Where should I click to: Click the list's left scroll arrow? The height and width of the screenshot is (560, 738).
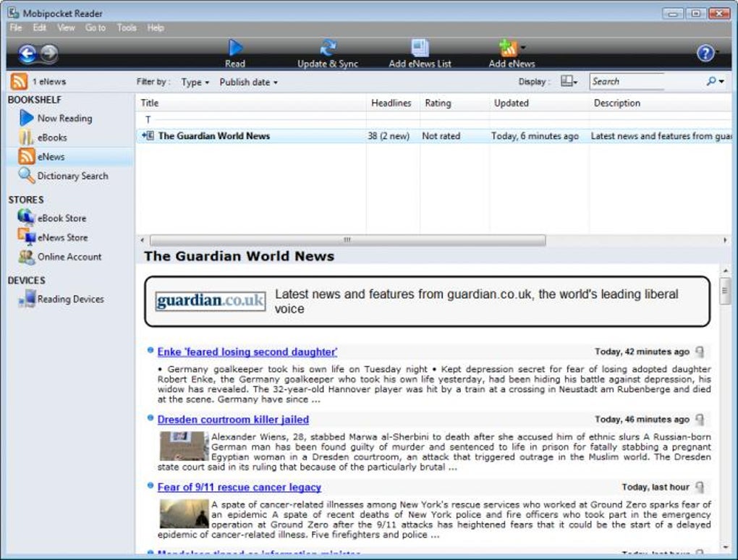tap(142, 240)
